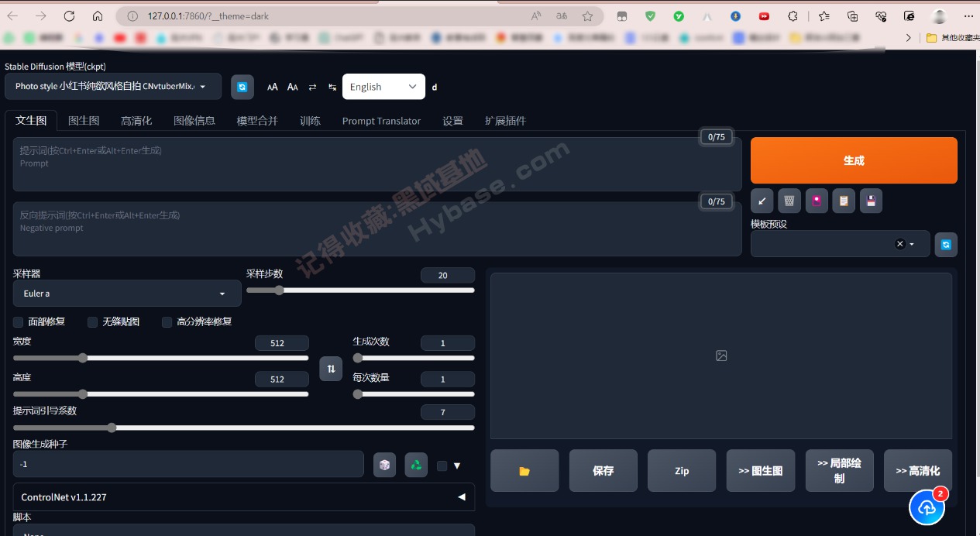Switch to the 图像信息 tab
The width and height of the screenshot is (980, 536).
click(194, 121)
